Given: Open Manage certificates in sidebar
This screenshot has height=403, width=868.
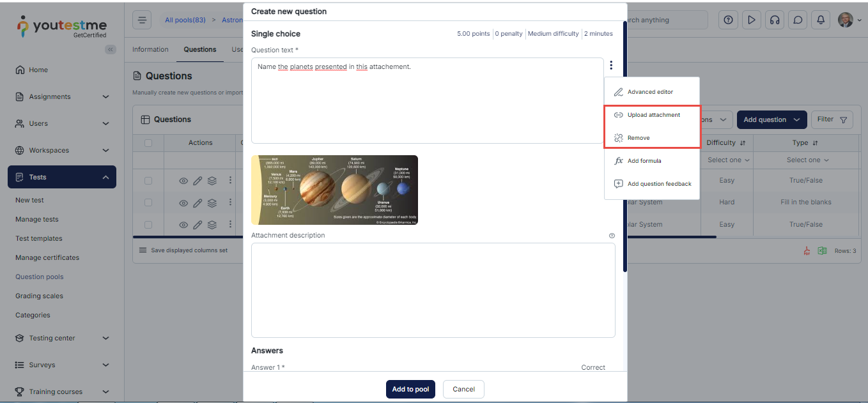Looking at the screenshot, I should 47,257.
